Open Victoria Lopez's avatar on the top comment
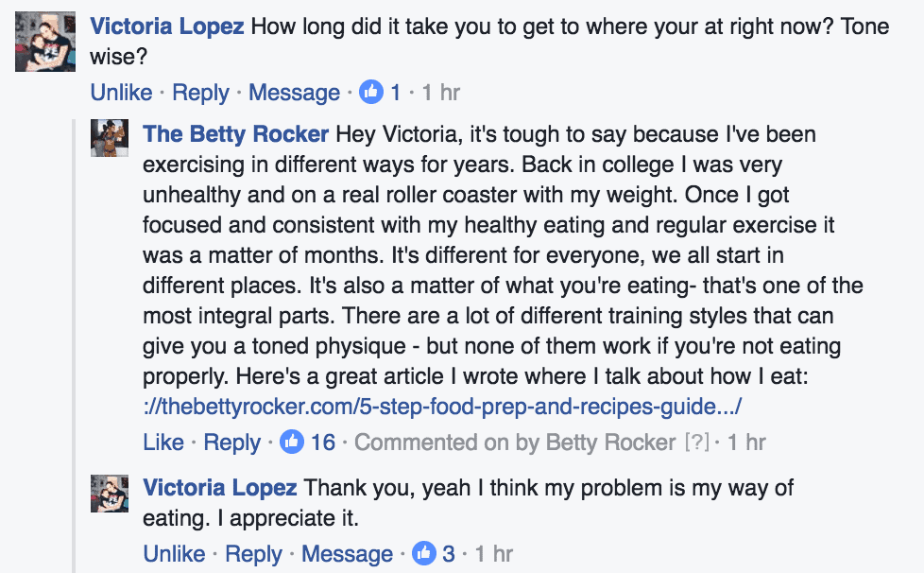This screenshot has width=924, height=573. 45,42
